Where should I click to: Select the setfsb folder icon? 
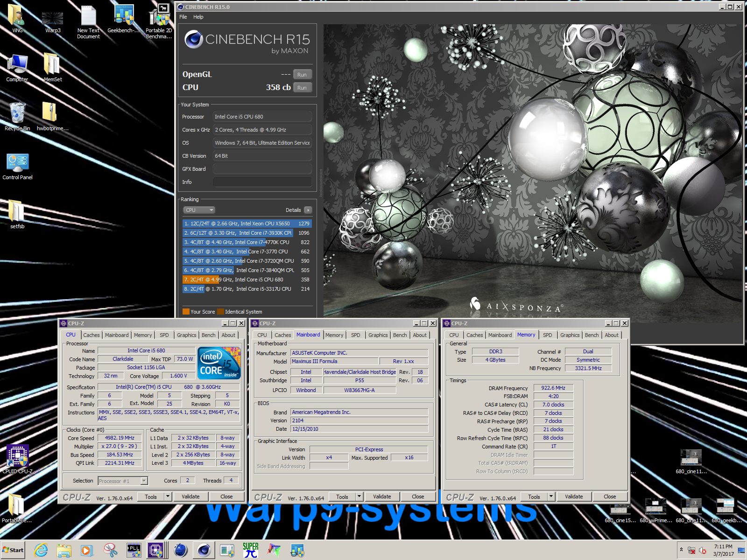click(17, 214)
